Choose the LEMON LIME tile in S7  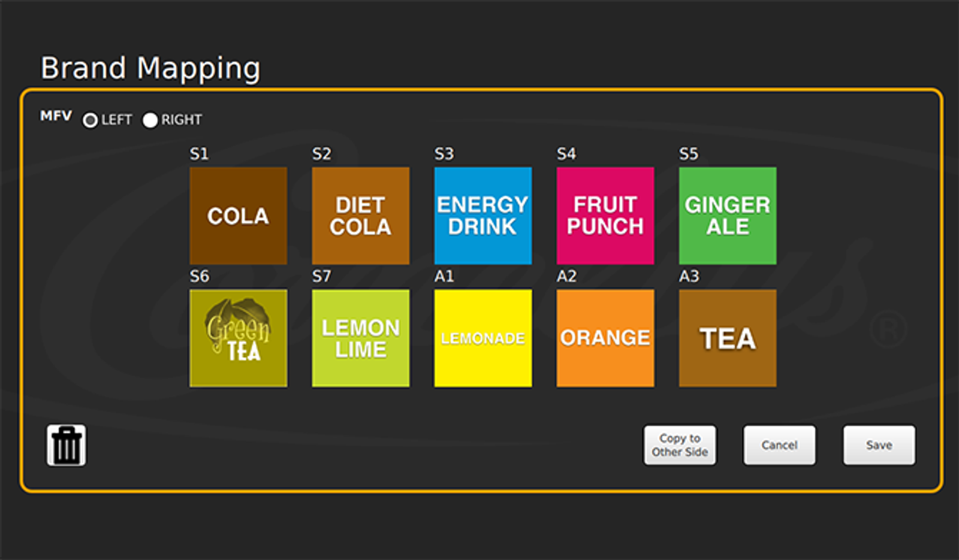coord(360,338)
